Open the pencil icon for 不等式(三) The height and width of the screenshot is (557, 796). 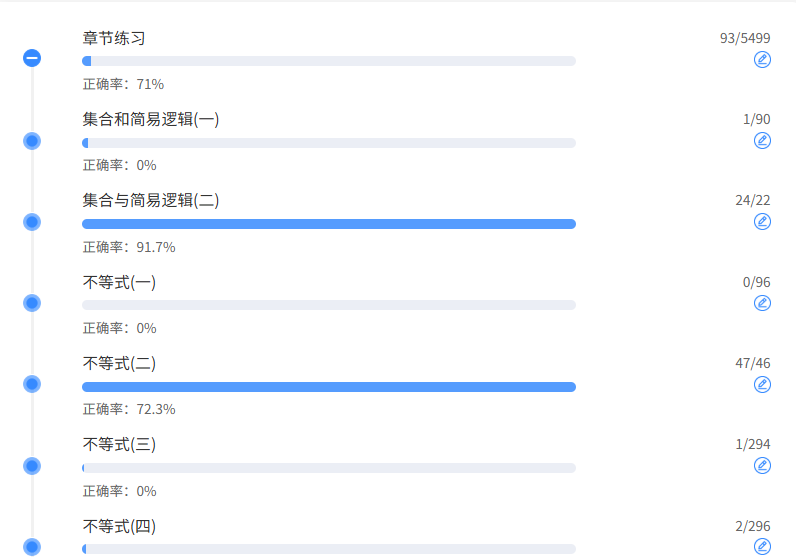[x=762, y=466]
